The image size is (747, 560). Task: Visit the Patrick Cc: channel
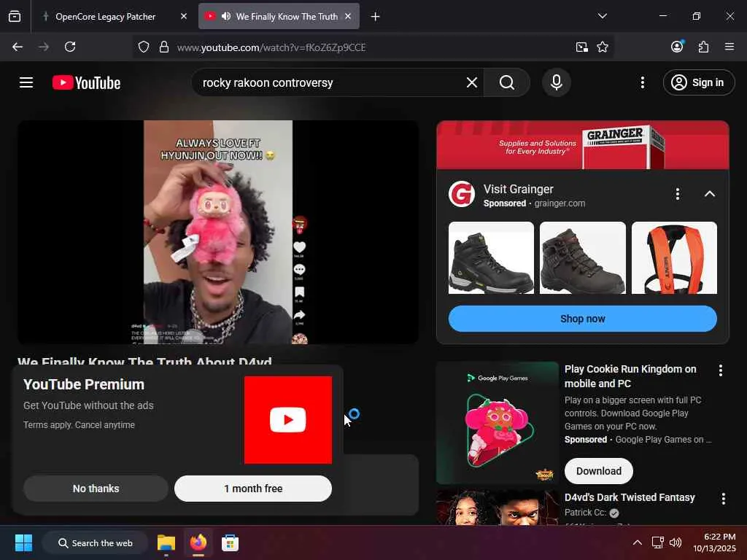point(585,513)
